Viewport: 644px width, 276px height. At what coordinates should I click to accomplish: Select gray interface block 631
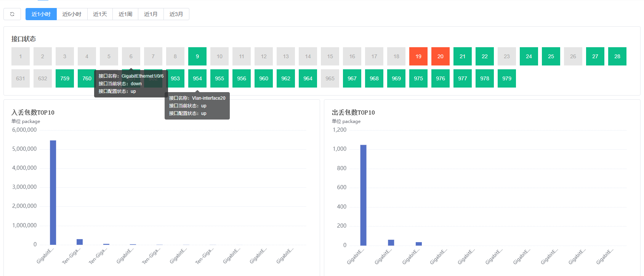coord(21,78)
